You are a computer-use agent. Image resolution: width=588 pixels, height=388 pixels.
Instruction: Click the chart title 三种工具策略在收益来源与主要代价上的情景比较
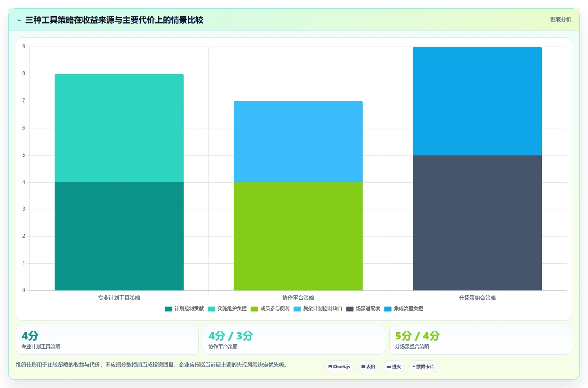coord(114,20)
